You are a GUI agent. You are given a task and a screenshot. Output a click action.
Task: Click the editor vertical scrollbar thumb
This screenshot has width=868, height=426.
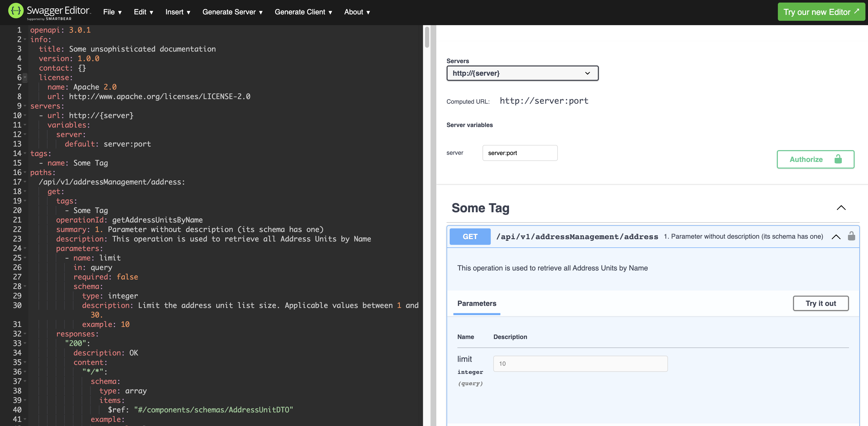[x=427, y=37]
